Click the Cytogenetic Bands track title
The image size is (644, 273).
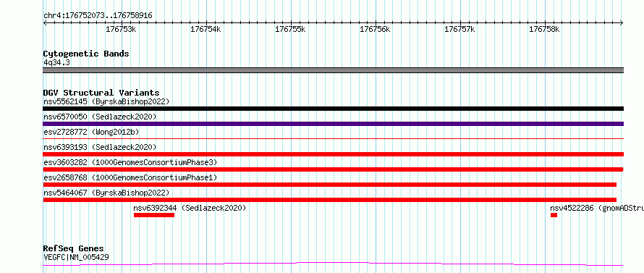86,54
